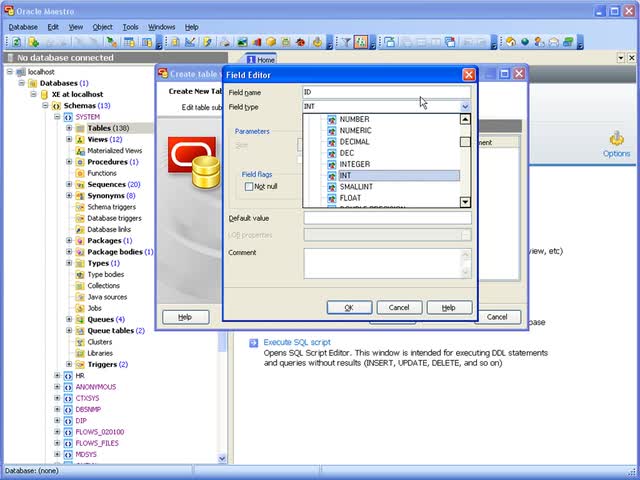Viewport: 640px width, 480px height.
Task: Expand the Triggers (2) node
Action: [69, 364]
